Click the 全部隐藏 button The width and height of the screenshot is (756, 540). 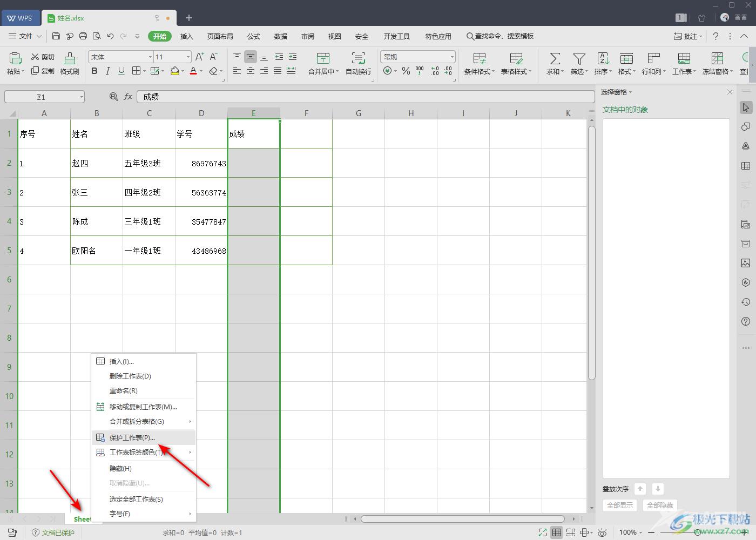coord(659,505)
